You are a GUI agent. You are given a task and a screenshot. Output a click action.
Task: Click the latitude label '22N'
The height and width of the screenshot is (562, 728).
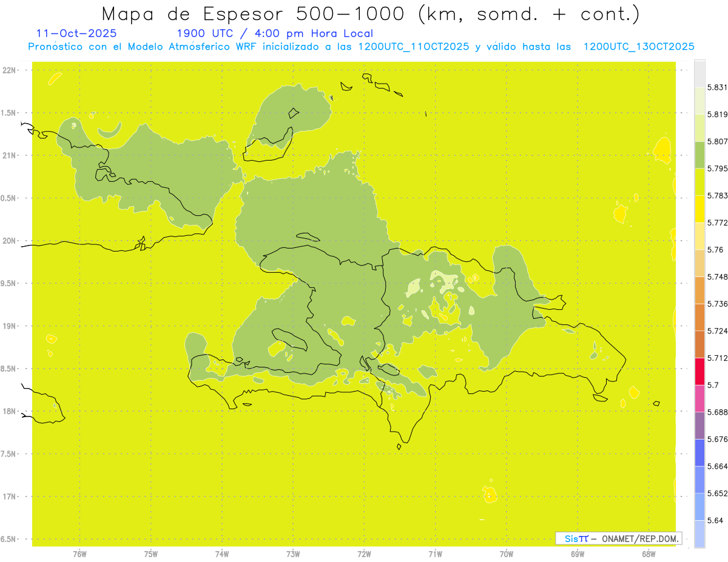pyautogui.click(x=9, y=70)
